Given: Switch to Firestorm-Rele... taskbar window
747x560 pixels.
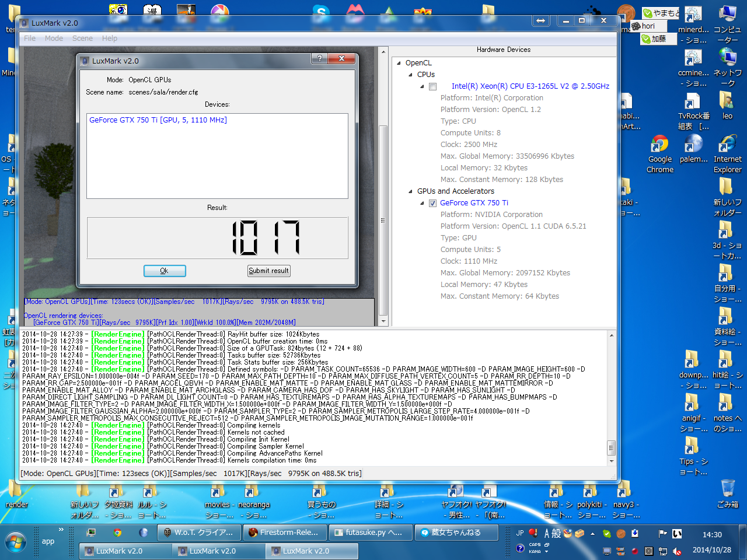Looking at the screenshot, I should click(284, 532).
